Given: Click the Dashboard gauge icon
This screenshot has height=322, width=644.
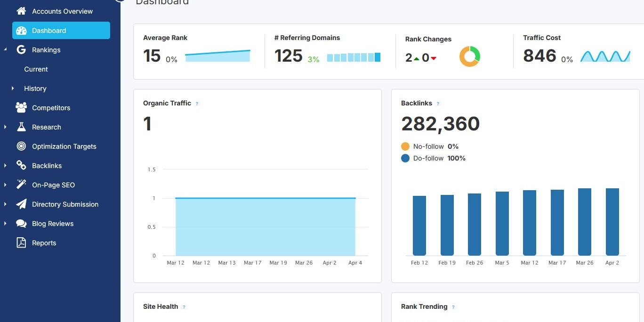Looking at the screenshot, I should tap(21, 30).
